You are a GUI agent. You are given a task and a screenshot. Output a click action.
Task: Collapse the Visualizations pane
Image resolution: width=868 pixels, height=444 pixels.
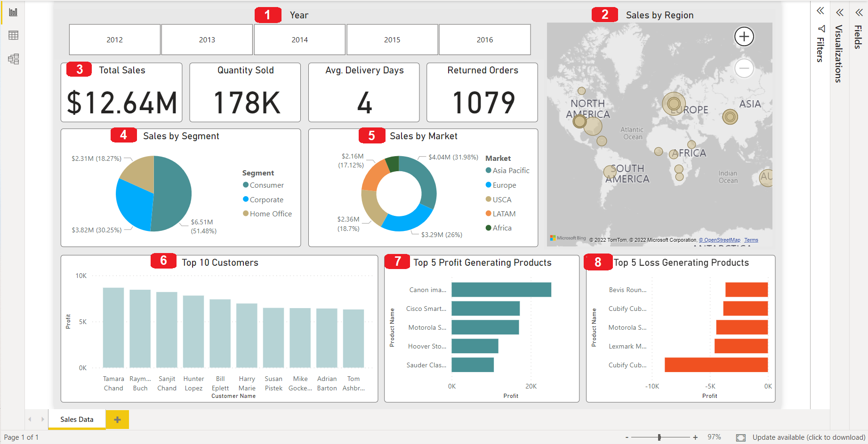(x=839, y=13)
